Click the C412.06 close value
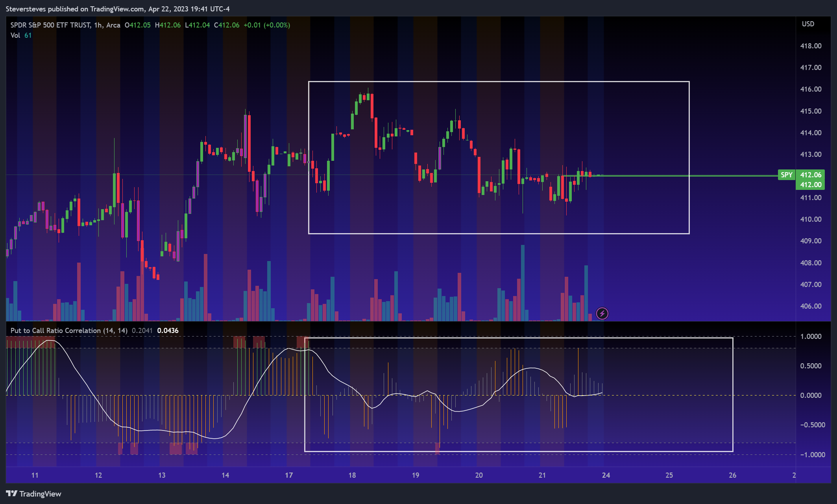837x504 pixels. (x=227, y=25)
